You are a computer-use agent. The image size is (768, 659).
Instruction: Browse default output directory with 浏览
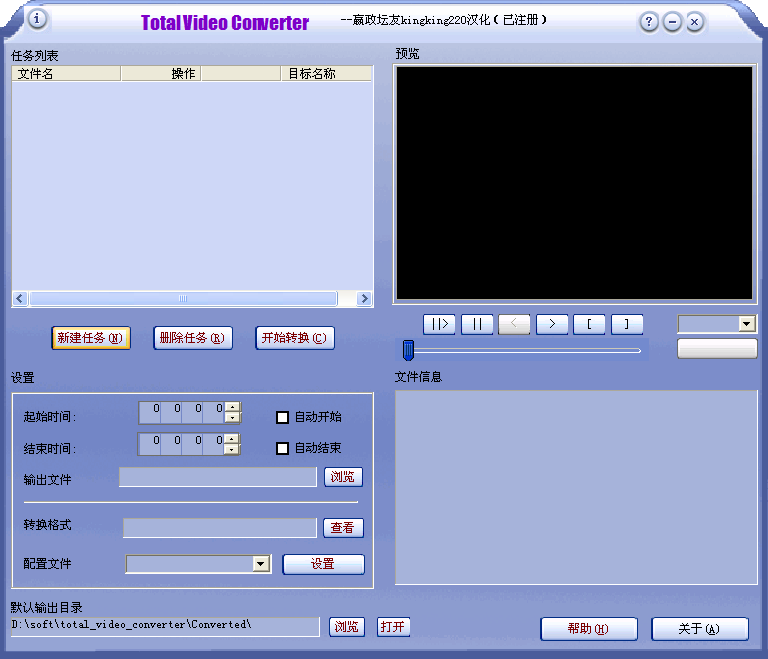[347, 627]
